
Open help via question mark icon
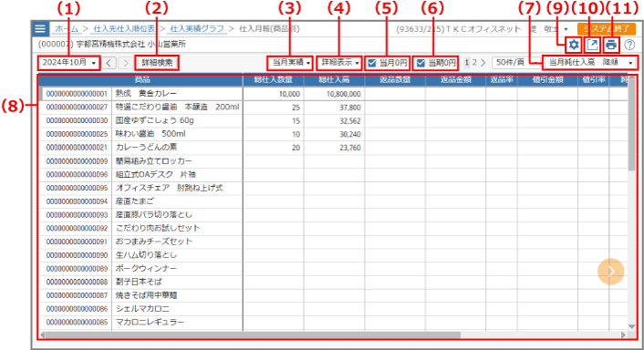629,45
